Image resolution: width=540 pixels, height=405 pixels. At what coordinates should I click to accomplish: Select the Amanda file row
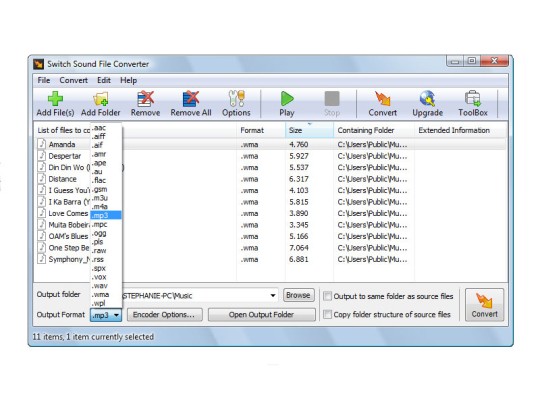(x=271, y=144)
